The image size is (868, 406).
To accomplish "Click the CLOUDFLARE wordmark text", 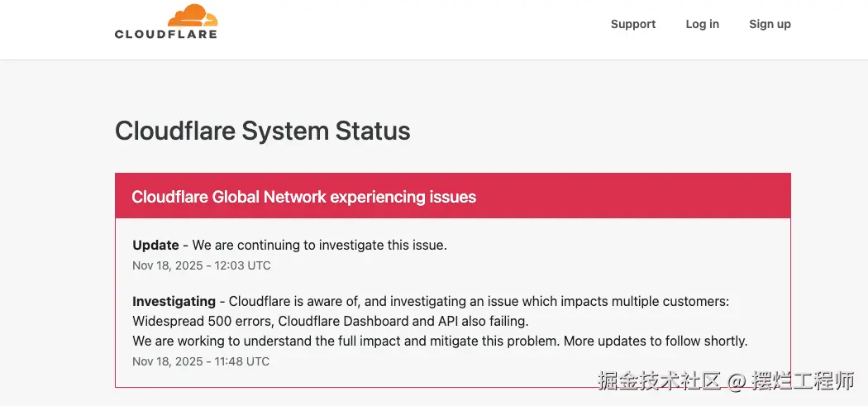I will click(x=166, y=35).
